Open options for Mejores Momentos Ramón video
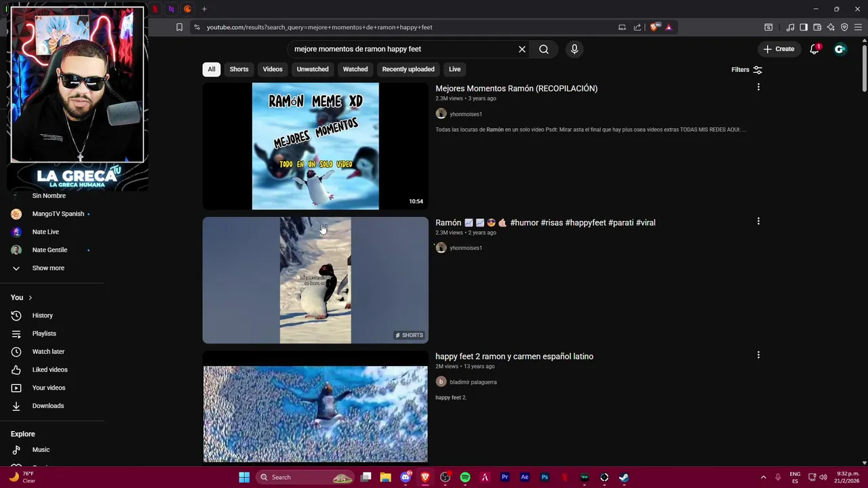 pos(758,87)
